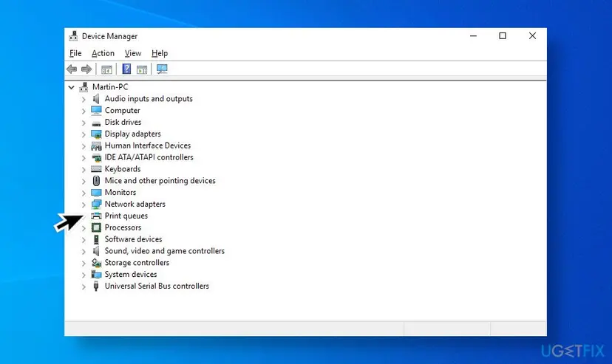Click the Keyboards category icon
This screenshot has height=364, width=612.
click(96, 169)
